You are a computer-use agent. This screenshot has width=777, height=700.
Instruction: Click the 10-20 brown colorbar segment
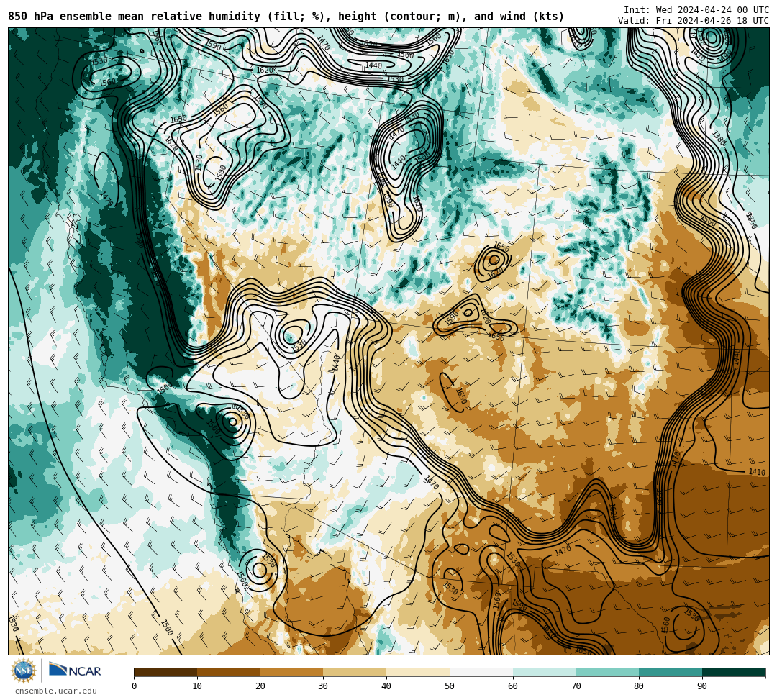point(229,672)
